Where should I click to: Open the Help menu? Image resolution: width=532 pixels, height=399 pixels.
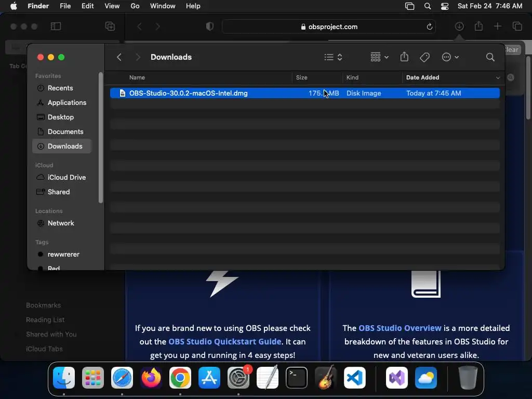(193, 6)
